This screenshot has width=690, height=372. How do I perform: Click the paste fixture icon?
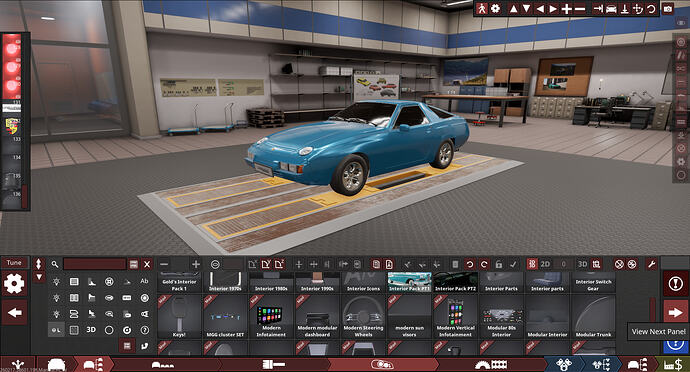point(389,264)
